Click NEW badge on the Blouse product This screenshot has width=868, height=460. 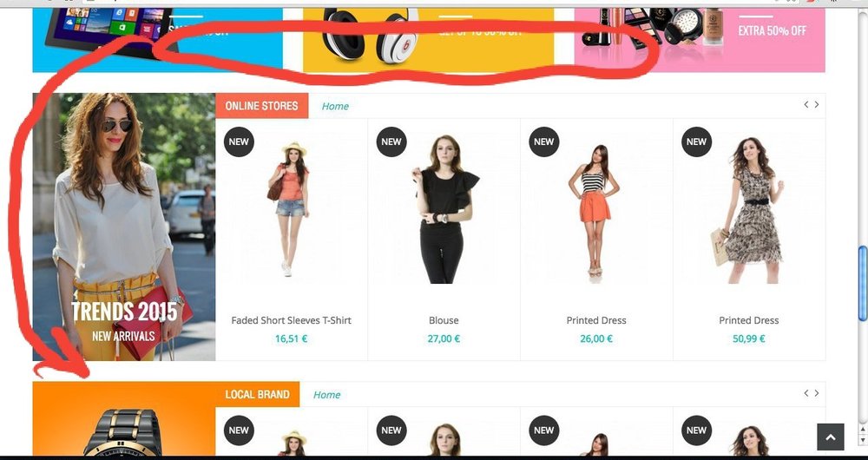point(391,141)
